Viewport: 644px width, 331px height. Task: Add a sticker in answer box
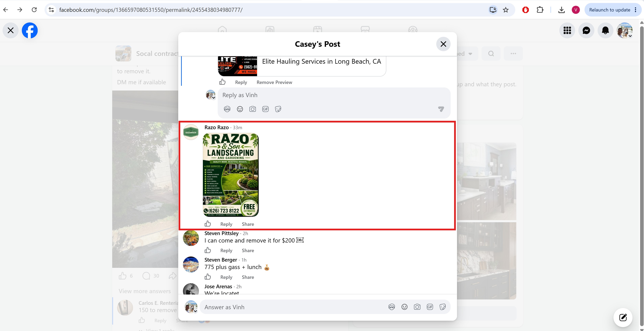pyautogui.click(x=442, y=307)
